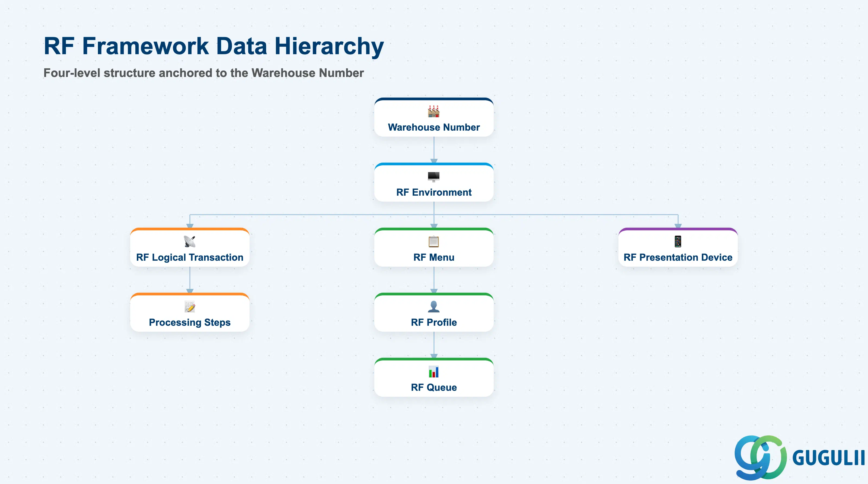868x484 pixels.
Task: Click the RF Menu label
Action: (x=434, y=257)
